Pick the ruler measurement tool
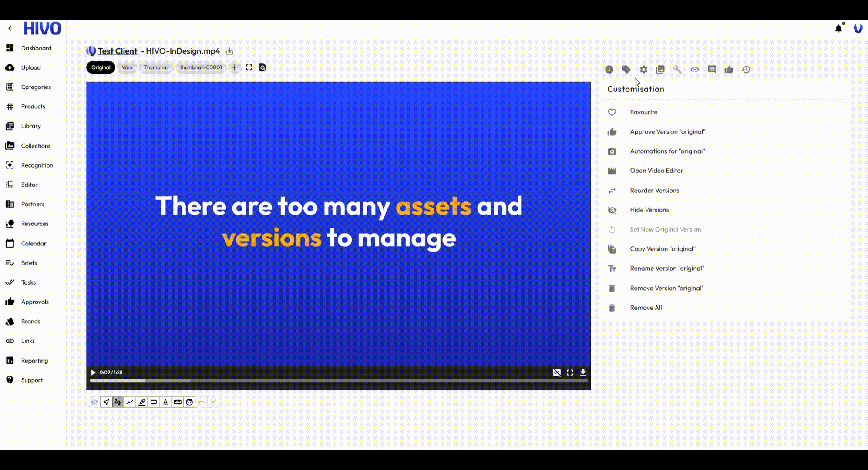The image size is (868, 470). tap(178, 402)
